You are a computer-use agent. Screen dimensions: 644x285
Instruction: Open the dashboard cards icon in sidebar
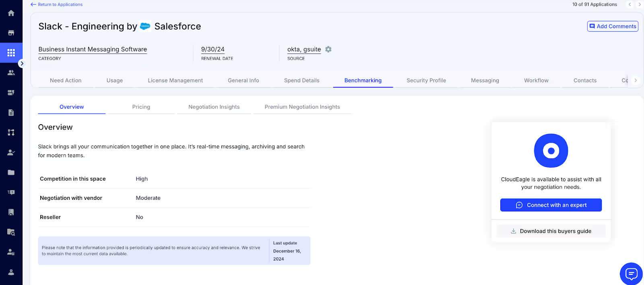coord(11,92)
